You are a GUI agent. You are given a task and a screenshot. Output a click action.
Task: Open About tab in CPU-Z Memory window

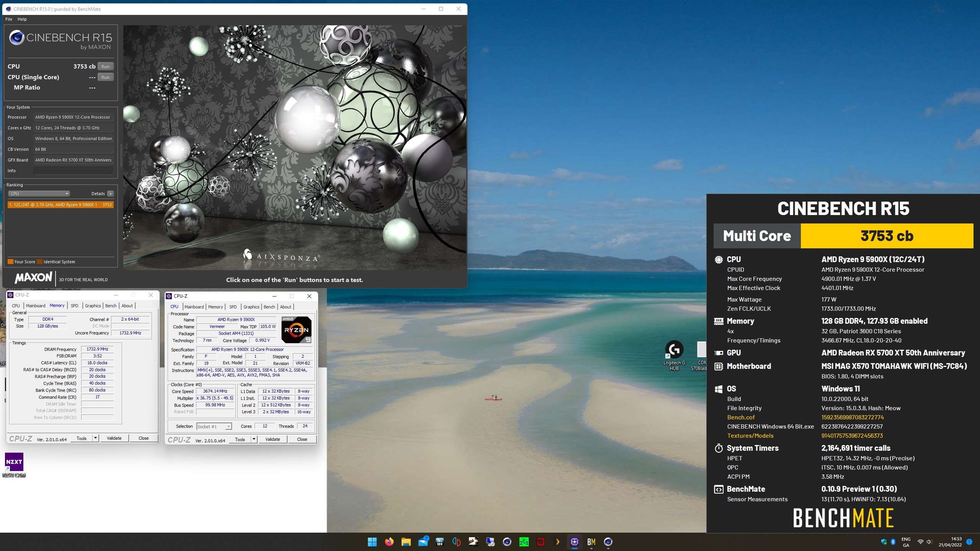pos(127,306)
